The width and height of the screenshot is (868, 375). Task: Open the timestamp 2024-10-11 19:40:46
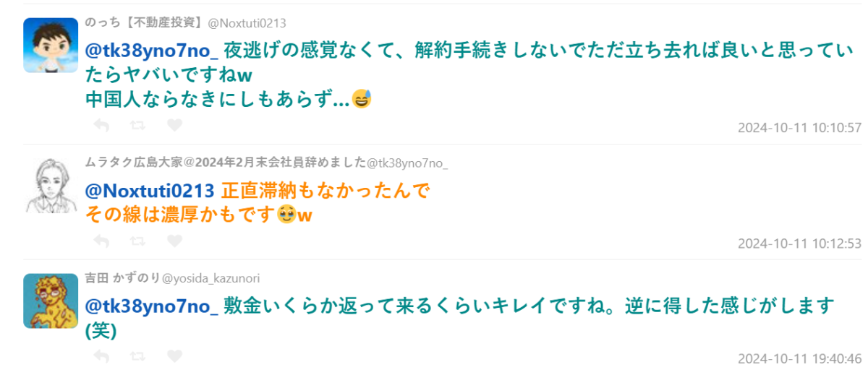[x=799, y=358]
